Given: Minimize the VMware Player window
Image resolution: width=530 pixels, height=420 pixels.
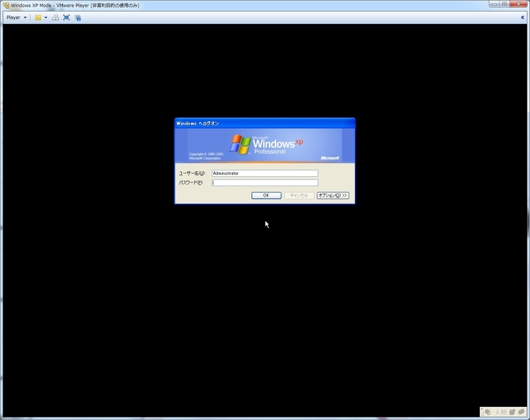Looking at the screenshot, I should point(494,4).
